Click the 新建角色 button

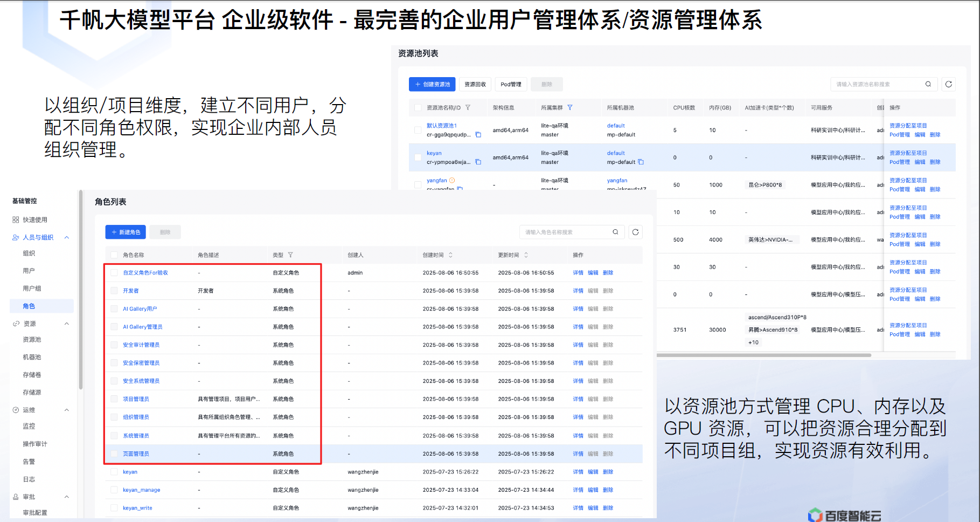(126, 232)
